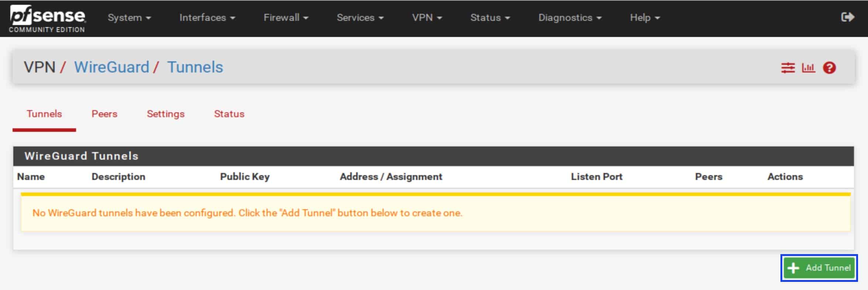Expand the Services menu
Screen dimensions: 868x290
coord(360,17)
